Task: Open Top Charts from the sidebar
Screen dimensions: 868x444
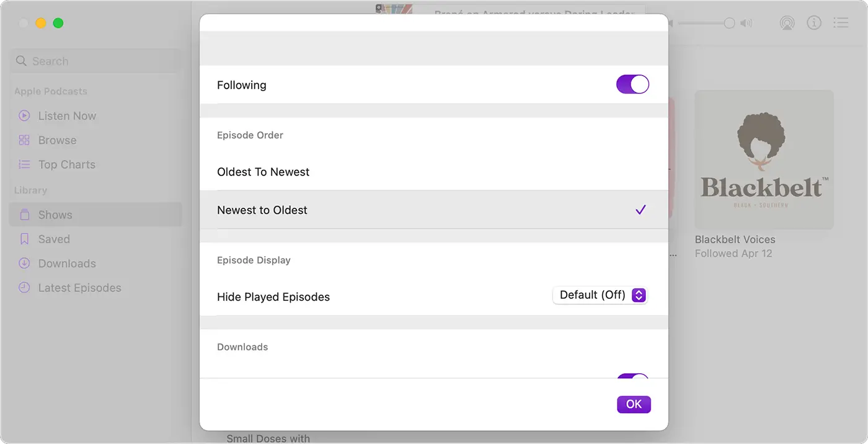Action: 66,164
